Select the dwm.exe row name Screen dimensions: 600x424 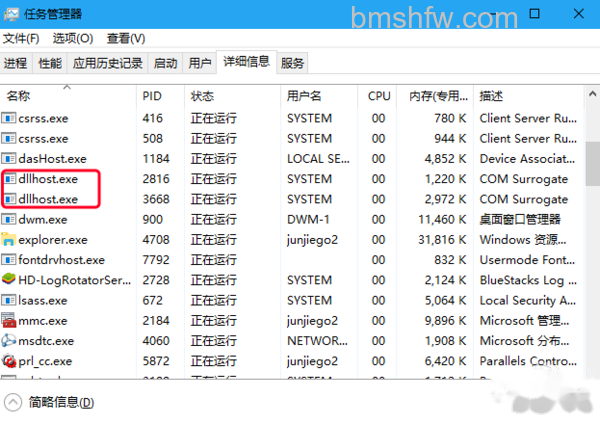point(43,219)
